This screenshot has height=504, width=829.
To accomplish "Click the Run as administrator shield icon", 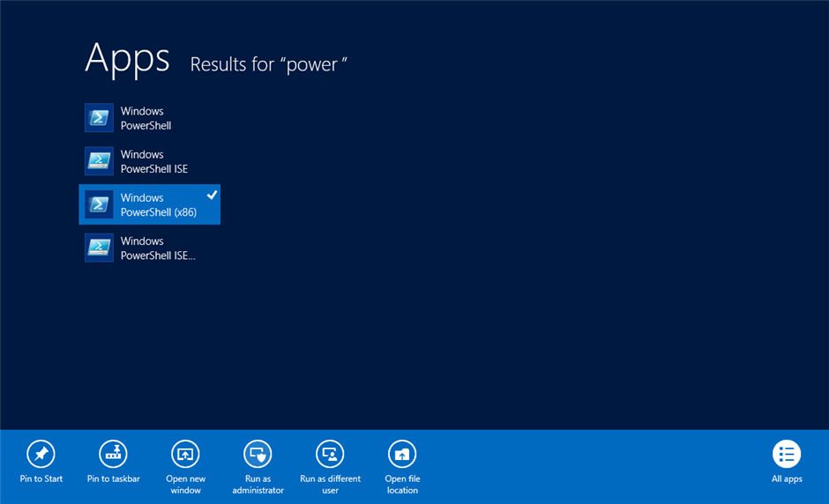I will (x=258, y=454).
